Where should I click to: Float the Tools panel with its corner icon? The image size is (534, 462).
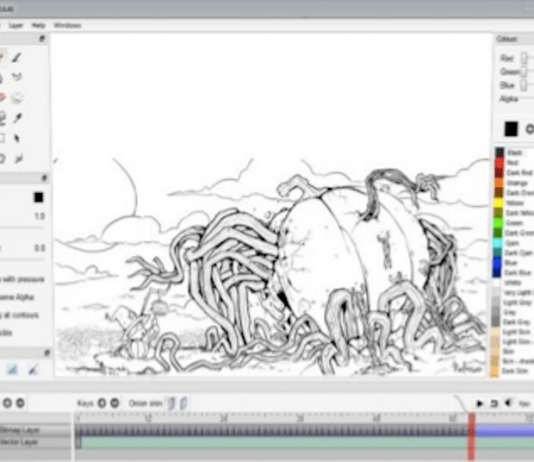42,38
